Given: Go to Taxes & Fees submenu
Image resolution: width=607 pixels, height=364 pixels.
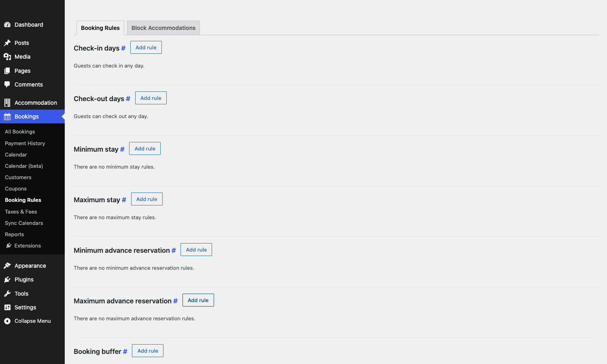Looking at the screenshot, I should (21, 212).
